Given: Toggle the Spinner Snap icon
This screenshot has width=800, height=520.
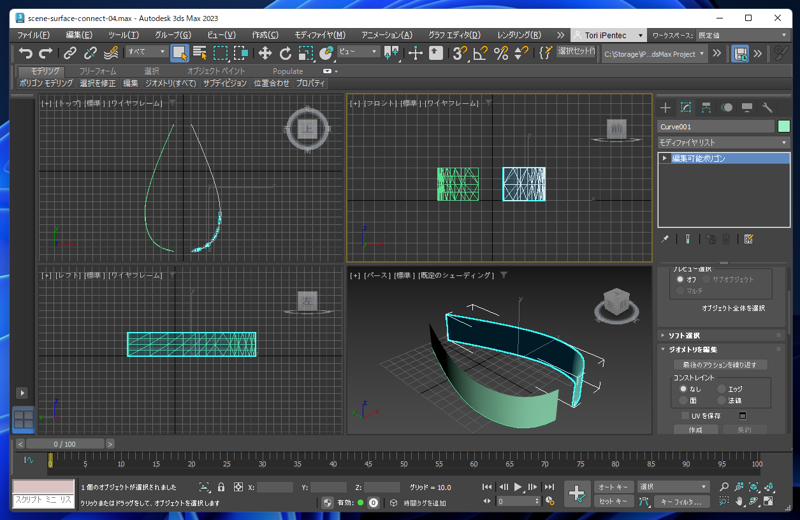Looking at the screenshot, I should pos(521,53).
